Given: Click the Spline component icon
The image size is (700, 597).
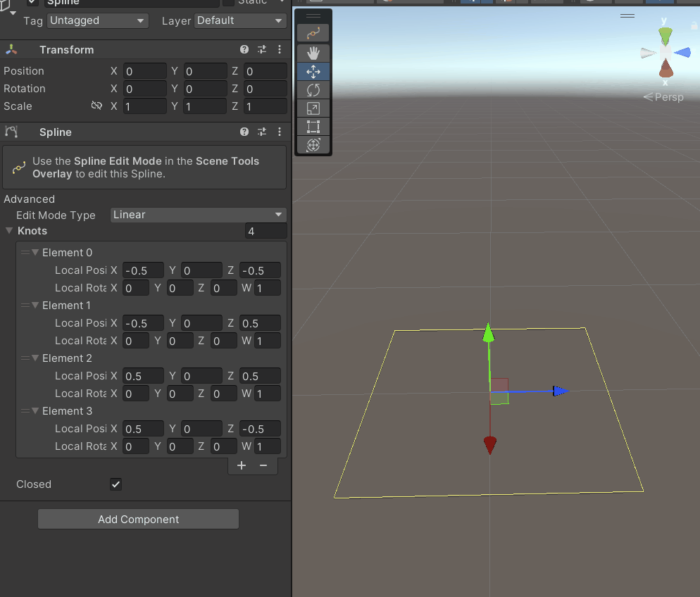Looking at the screenshot, I should (x=11, y=132).
